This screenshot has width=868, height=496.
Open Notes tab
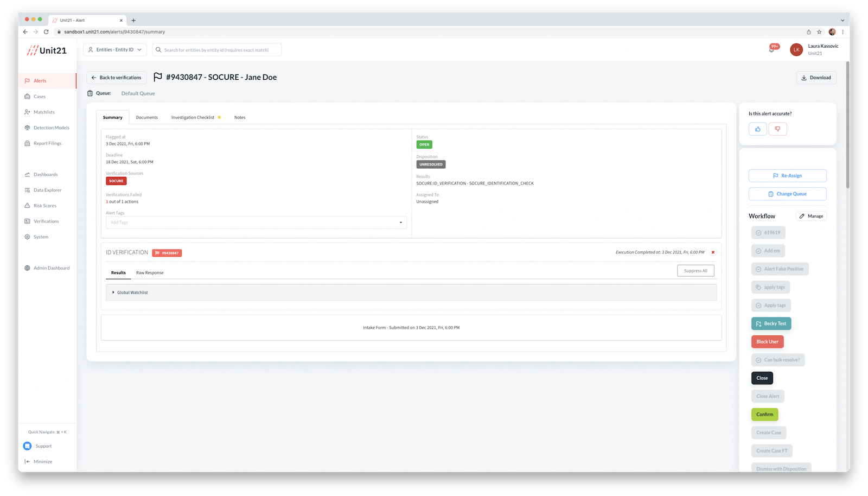[240, 118]
